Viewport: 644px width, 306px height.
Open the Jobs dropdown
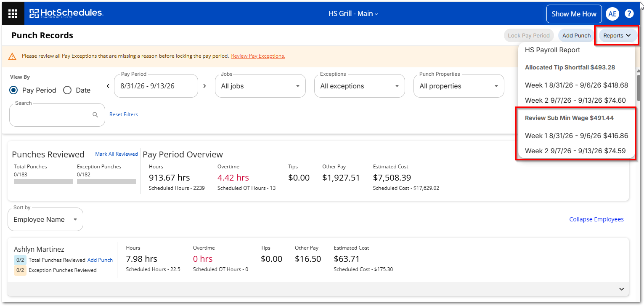point(260,86)
